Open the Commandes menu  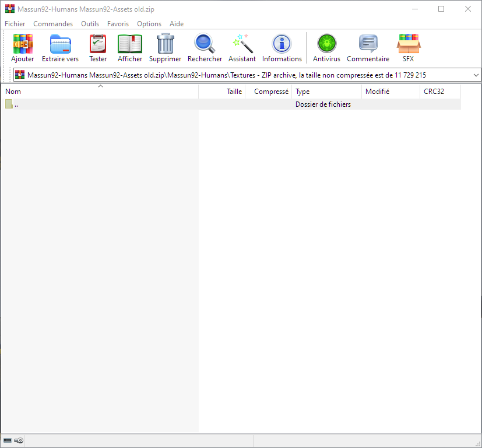pyautogui.click(x=53, y=24)
